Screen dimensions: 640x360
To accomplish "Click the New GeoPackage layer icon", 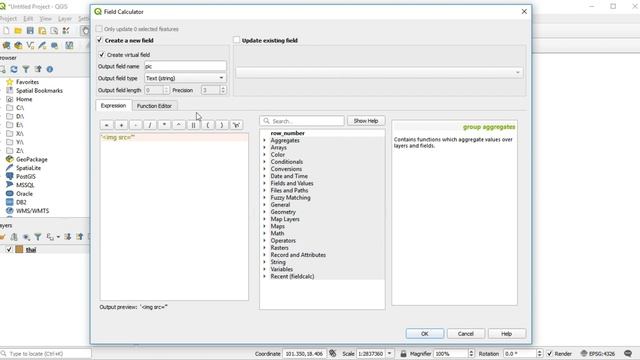I will tap(18, 45).
